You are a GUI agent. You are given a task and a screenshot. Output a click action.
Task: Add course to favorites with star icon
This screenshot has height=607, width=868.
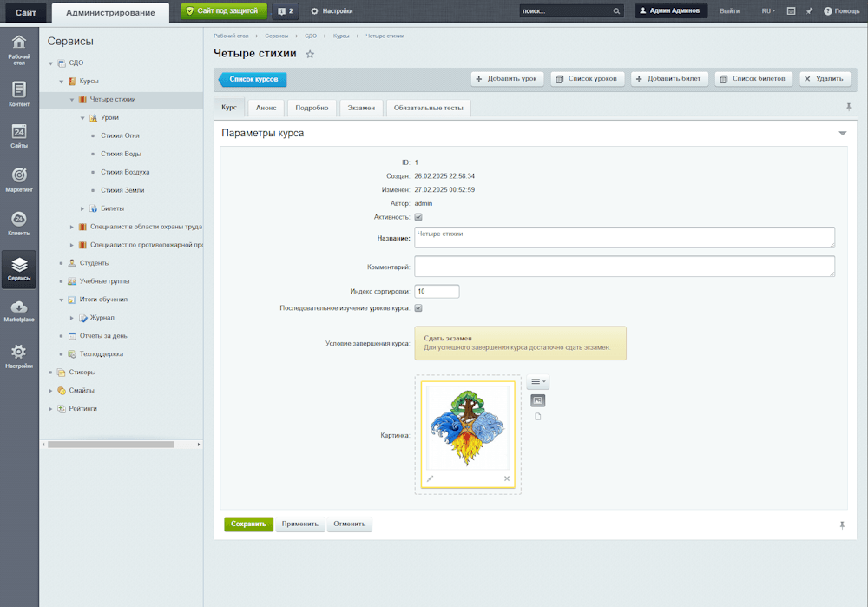pyautogui.click(x=310, y=55)
